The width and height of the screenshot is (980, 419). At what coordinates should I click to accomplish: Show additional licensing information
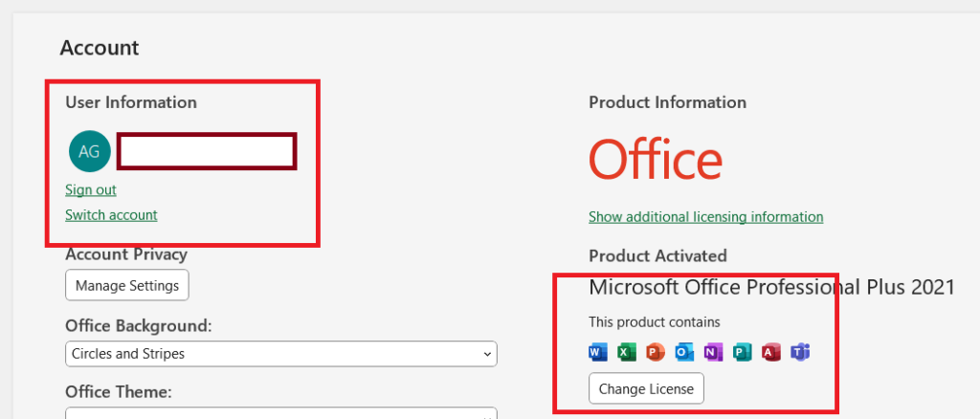coord(705,217)
